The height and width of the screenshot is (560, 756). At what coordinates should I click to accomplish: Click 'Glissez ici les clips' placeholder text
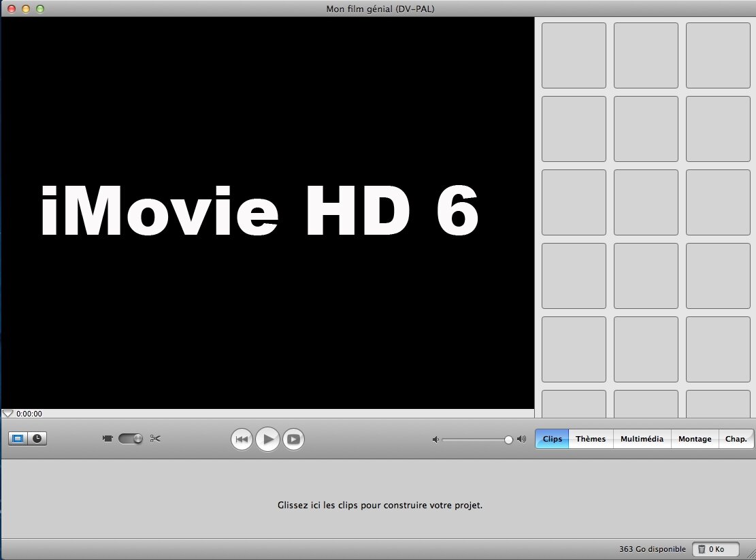[380, 505]
